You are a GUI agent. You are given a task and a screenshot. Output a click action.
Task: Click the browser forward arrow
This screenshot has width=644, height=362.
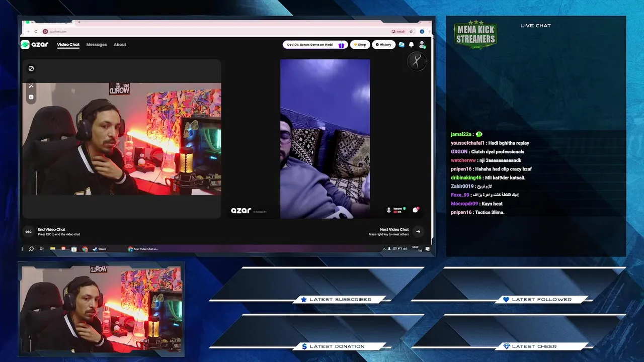(28, 31)
